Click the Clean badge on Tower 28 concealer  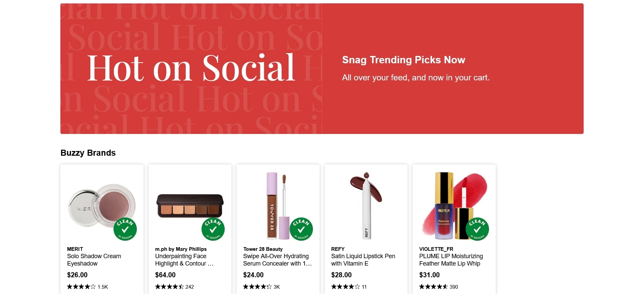[x=301, y=229]
